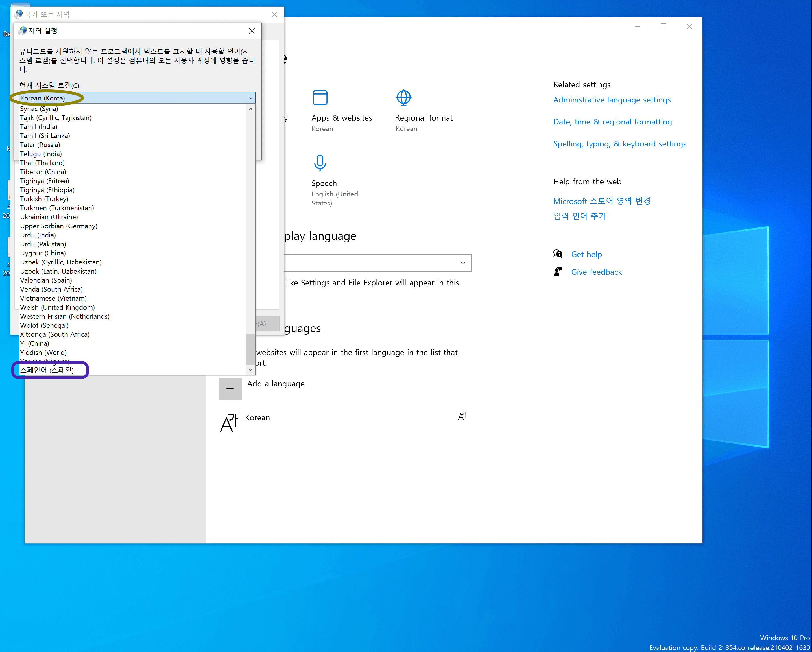Click the Give feedback person icon
Image resolution: width=812 pixels, height=652 pixels.
coord(557,272)
